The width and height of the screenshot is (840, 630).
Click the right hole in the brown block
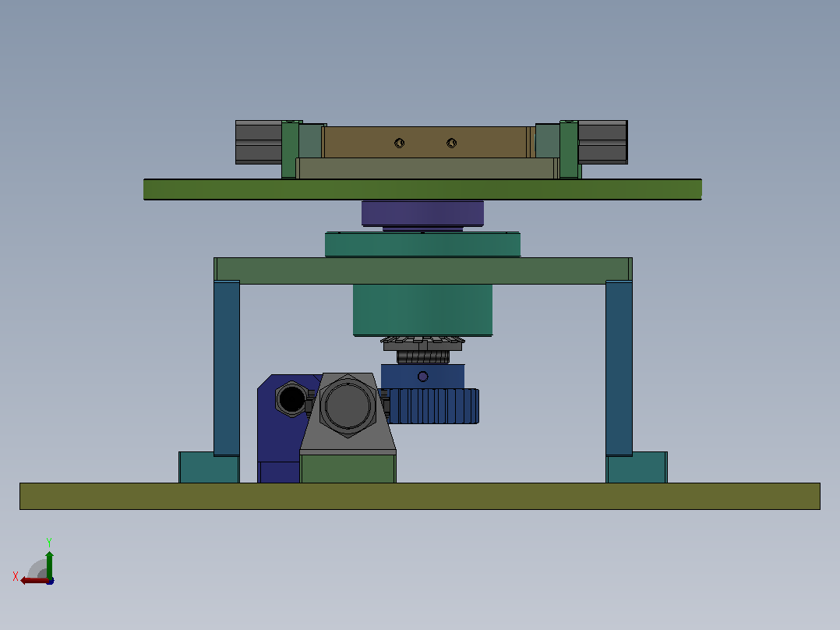pyautogui.click(x=452, y=143)
